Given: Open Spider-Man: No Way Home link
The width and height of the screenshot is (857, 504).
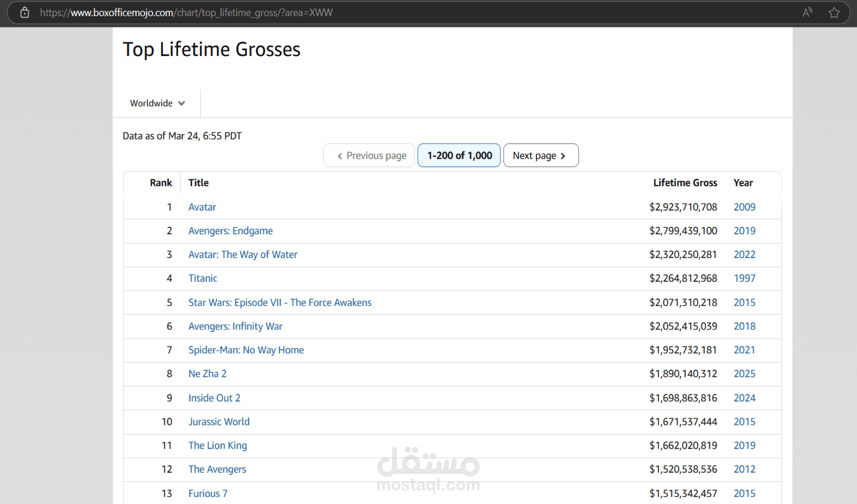Looking at the screenshot, I should click(246, 350).
